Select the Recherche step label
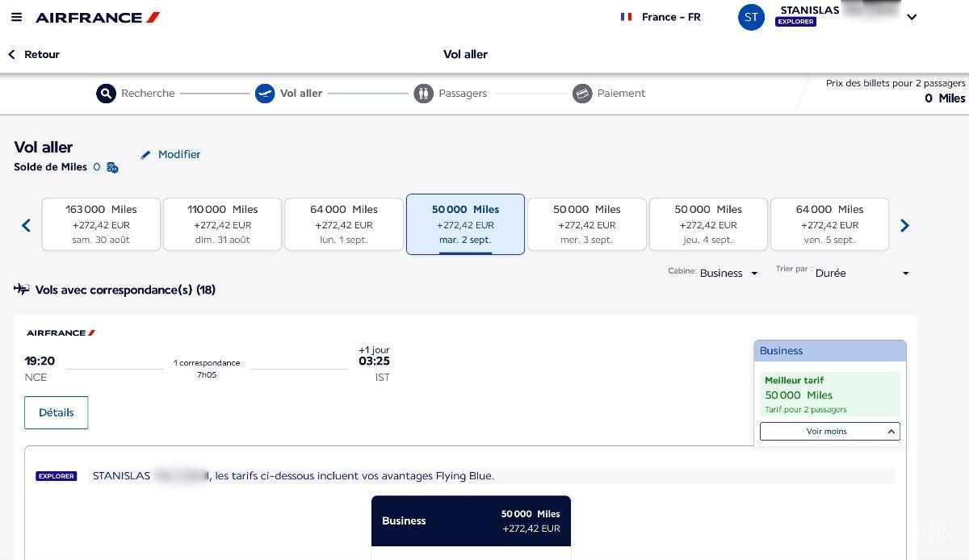Screen dimensions: 969x560 148,94
